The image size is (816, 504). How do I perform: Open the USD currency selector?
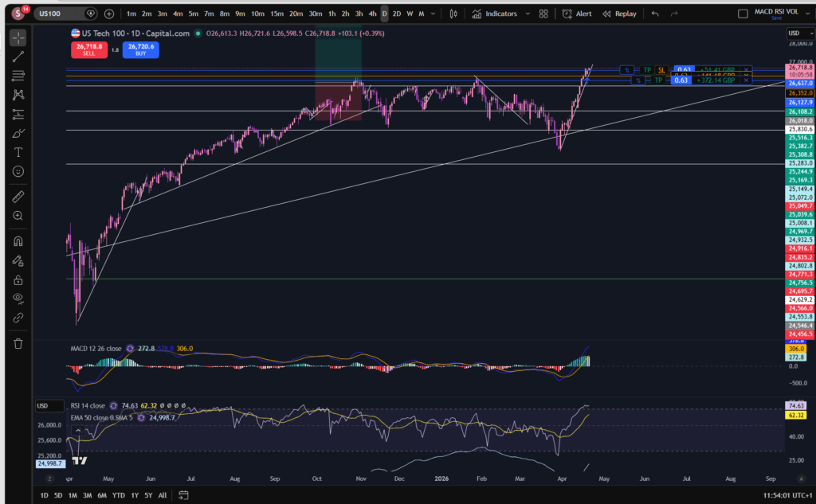pyautogui.click(x=800, y=33)
